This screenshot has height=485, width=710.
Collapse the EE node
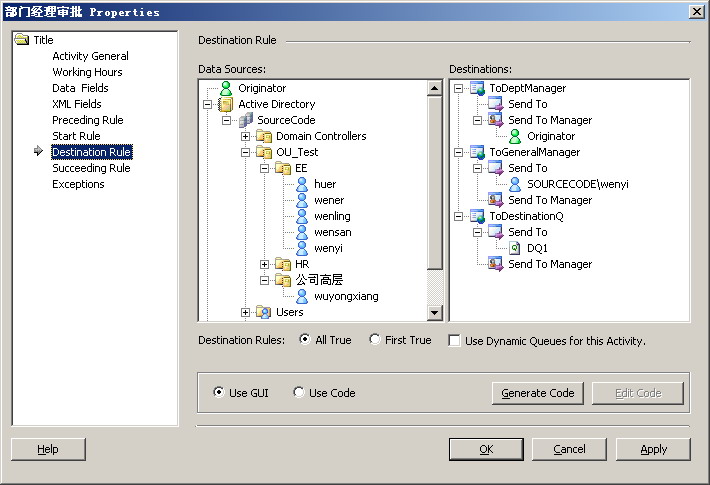pos(264,168)
